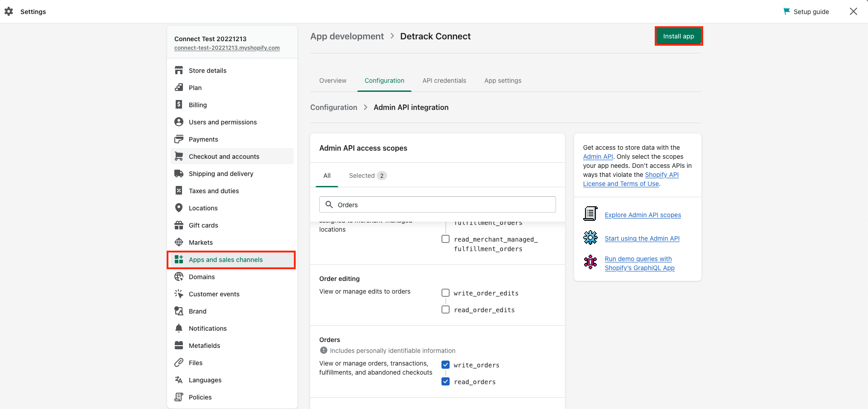Click the Customer events sparkle icon

click(x=179, y=294)
